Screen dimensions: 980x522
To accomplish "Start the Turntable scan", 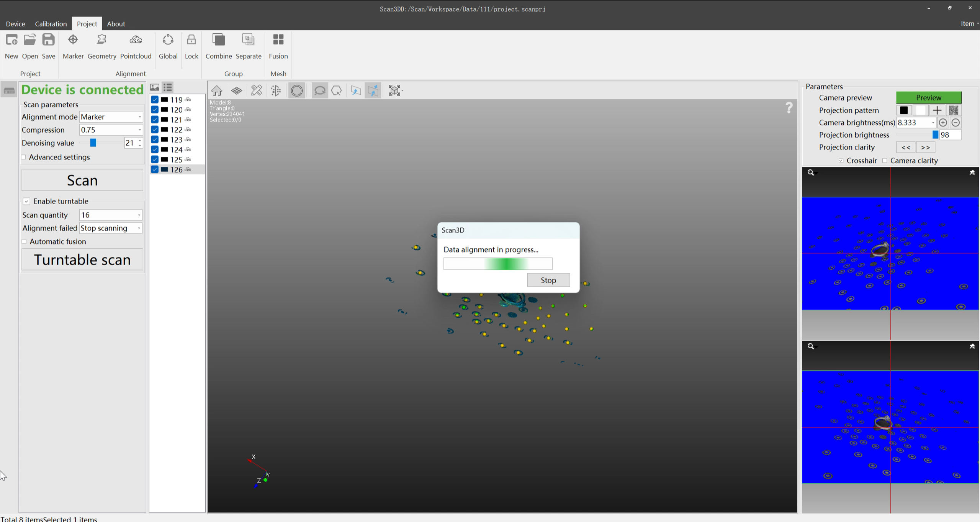I will (x=82, y=259).
